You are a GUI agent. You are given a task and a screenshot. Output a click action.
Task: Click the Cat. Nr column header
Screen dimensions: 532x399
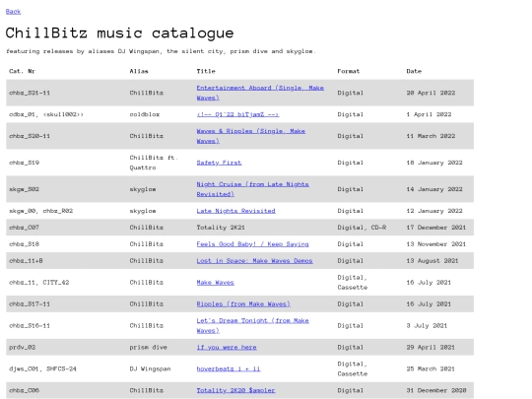pyautogui.click(x=22, y=71)
